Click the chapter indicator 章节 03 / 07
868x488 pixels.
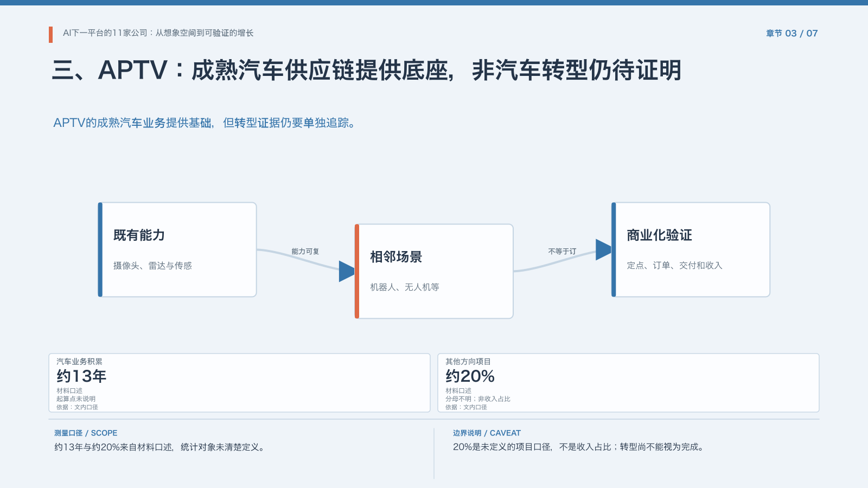click(792, 33)
